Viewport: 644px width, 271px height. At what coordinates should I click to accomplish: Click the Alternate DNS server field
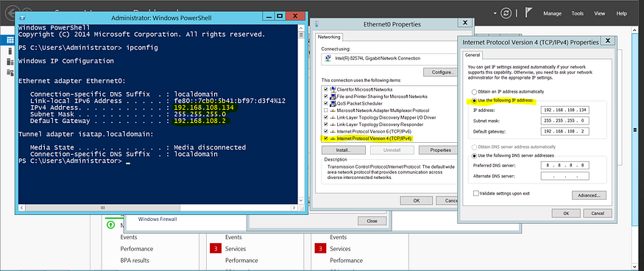click(x=565, y=176)
